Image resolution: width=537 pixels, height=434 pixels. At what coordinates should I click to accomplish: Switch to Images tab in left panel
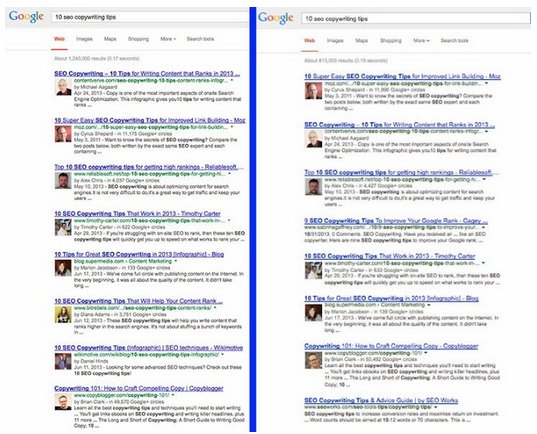coord(84,39)
